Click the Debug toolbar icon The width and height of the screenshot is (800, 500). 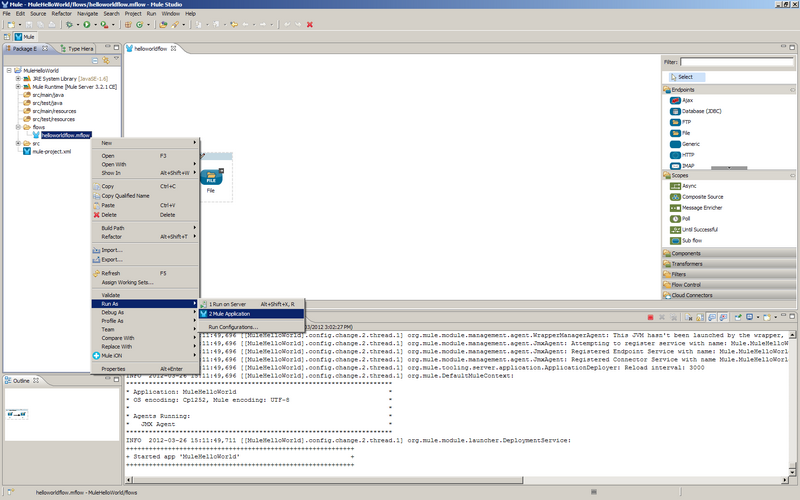[69, 24]
